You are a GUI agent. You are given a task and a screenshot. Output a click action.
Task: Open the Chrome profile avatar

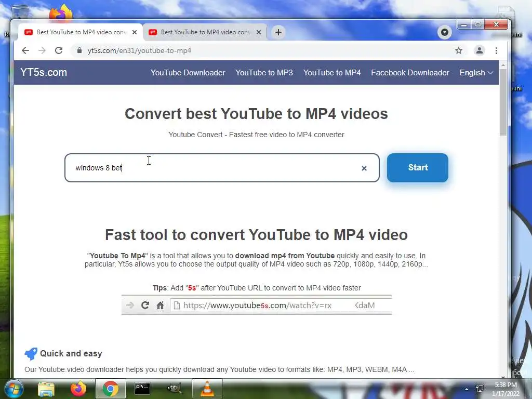tap(480, 50)
